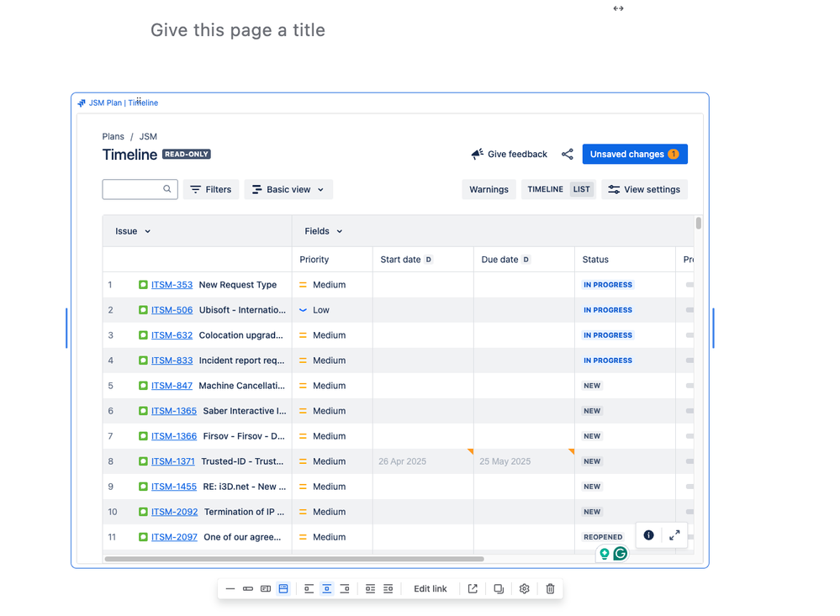This screenshot has height=616, width=840.
Task: Open issue ITSM-506 link
Action: pyautogui.click(x=172, y=310)
